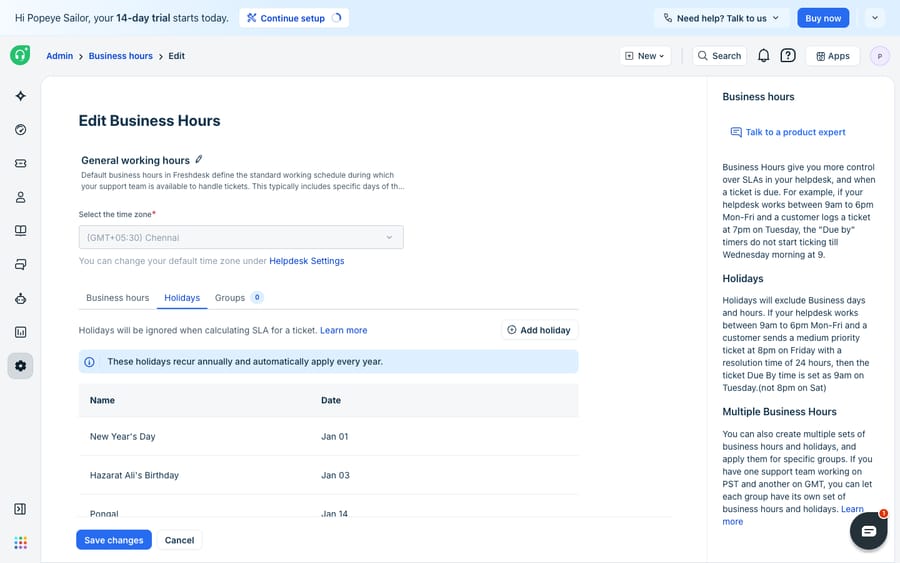Open the Admin gear icon in sidebar
Screen dimensions: 900x563
coord(21,366)
